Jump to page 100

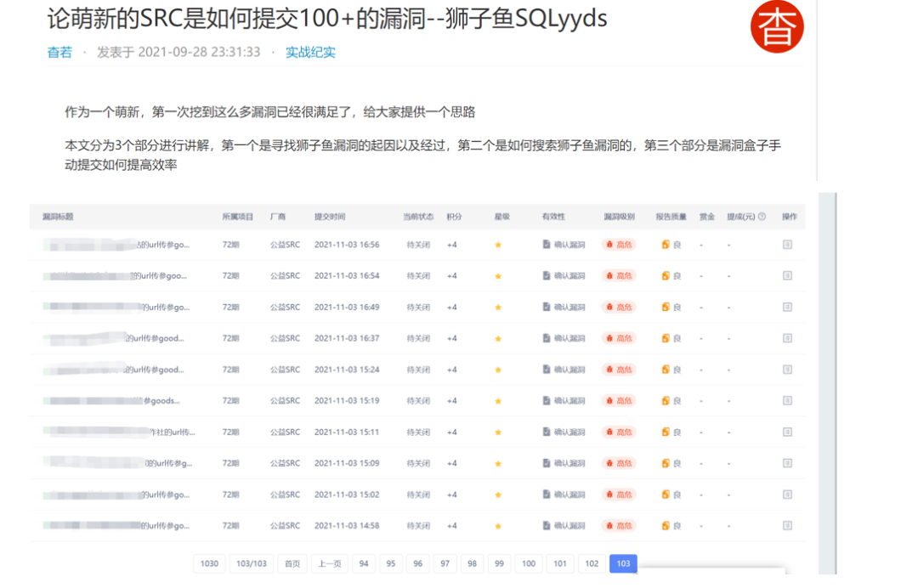click(x=529, y=563)
